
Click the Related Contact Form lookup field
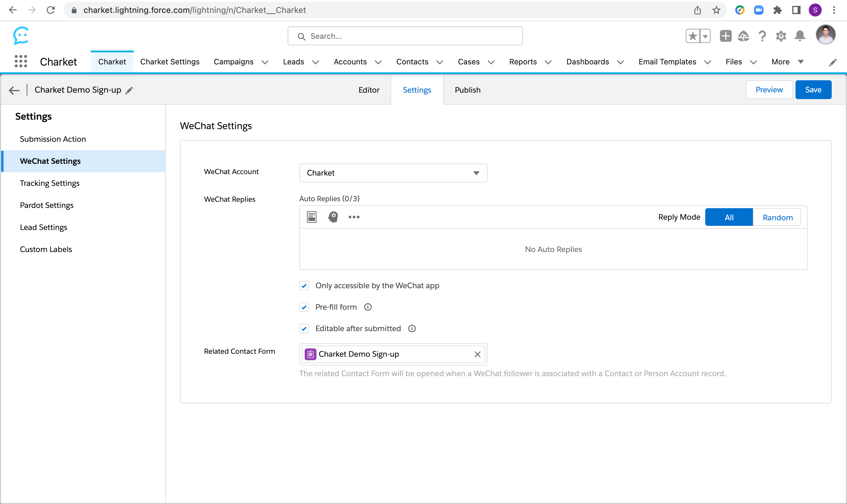click(x=393, y=354)
